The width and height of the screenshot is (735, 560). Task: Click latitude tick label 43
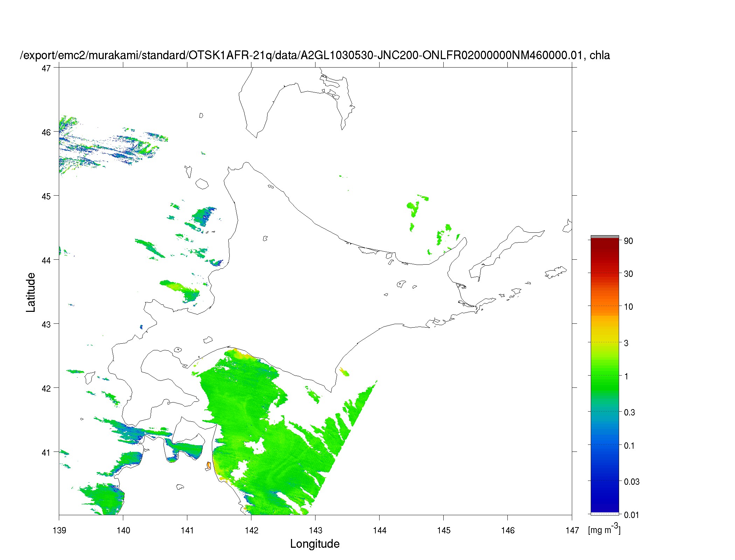[46, 324]
